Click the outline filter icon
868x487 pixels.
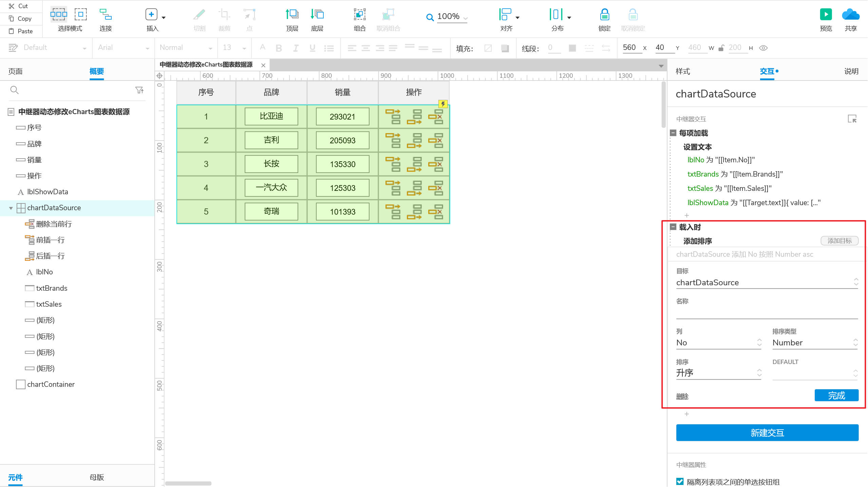point(139,90)
